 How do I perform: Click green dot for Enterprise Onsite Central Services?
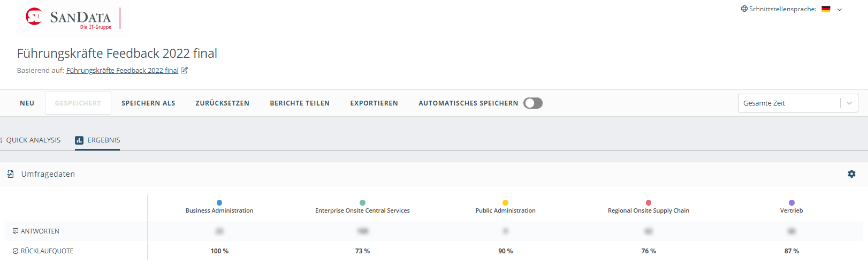pyautogui.click(x=362, y=202)
